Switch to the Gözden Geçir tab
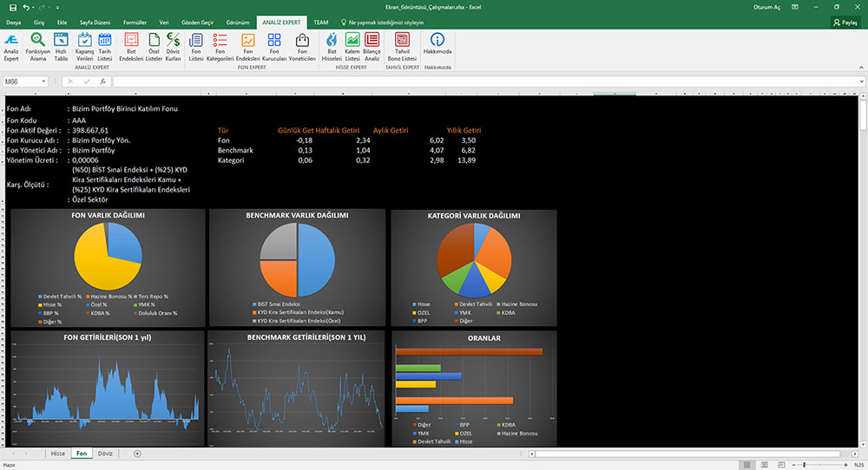The image size is (868, 470). pos(197,23)
